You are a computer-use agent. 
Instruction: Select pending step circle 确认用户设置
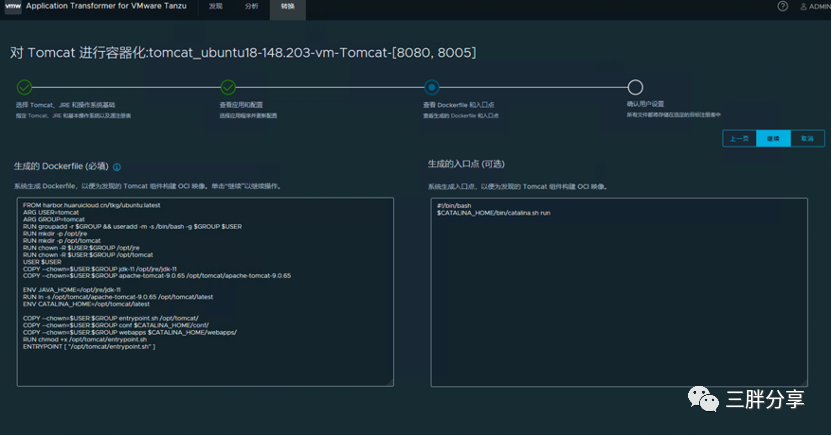click(635, 87)
